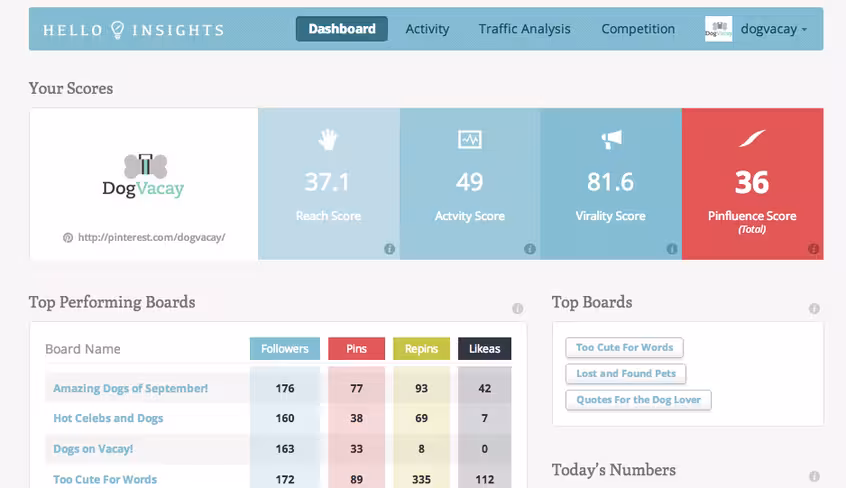
Task: Click likes value 42 for Amazing Dogs
Action: pos(485,388)
